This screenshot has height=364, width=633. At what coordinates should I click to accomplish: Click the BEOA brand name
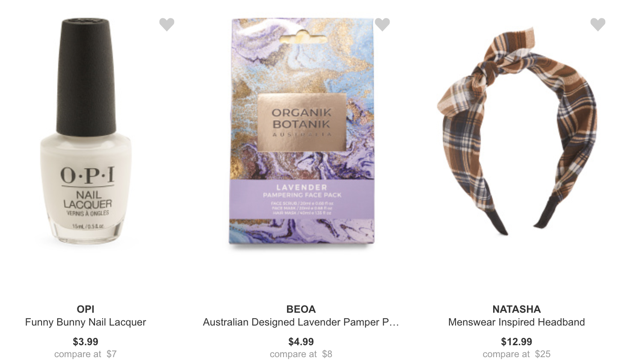point(301,309)
